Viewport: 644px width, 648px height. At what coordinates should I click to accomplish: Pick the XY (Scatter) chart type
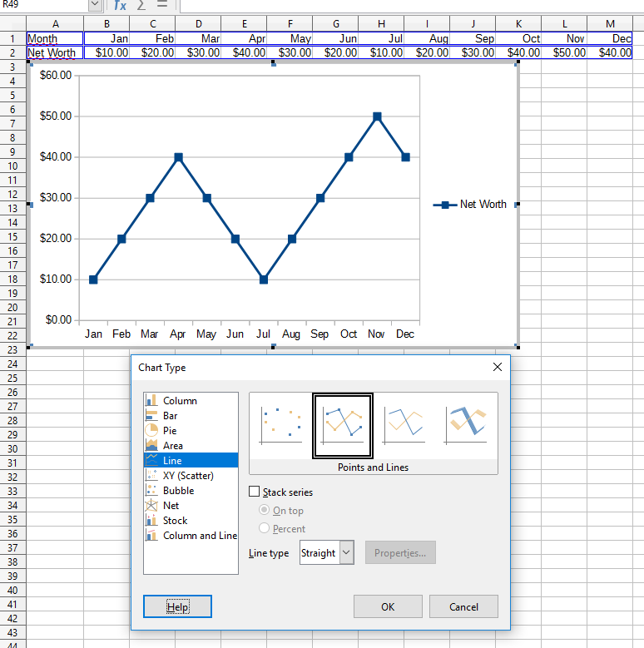click(x=188, y=476)
